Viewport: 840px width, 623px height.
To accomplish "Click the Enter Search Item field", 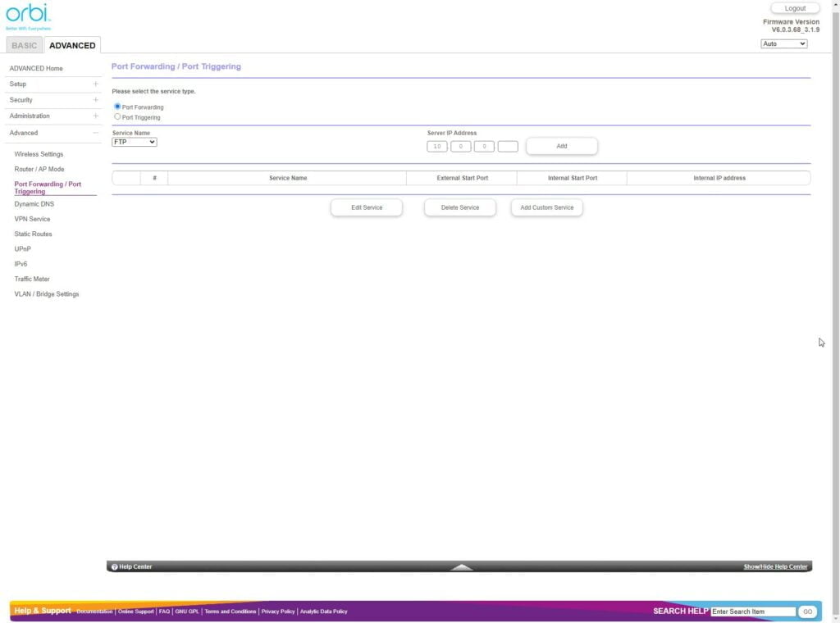I will (752, 612).
